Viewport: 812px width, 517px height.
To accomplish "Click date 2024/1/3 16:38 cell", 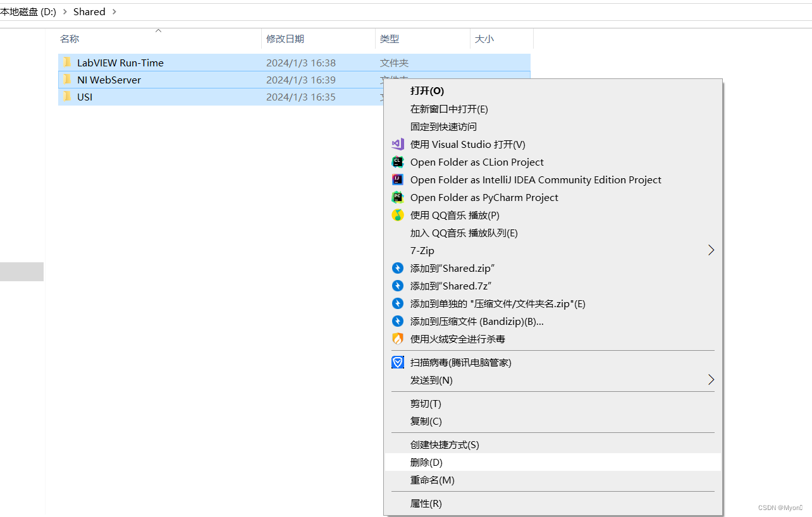I will pos(301,63).
